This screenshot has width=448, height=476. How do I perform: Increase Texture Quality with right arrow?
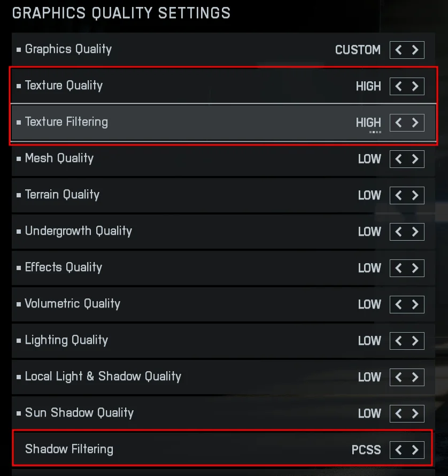pos(415,86)
